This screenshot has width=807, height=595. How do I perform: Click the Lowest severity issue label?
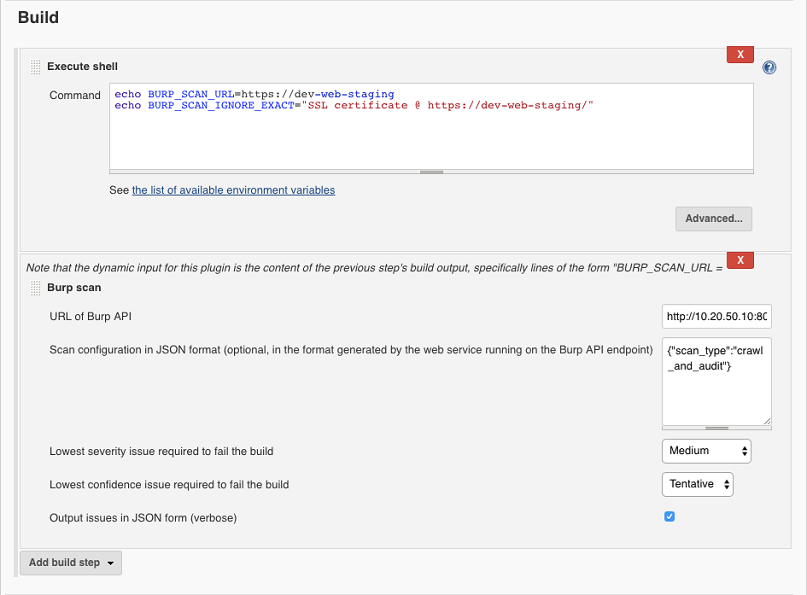pyautogui.click(x=161, y=451)
